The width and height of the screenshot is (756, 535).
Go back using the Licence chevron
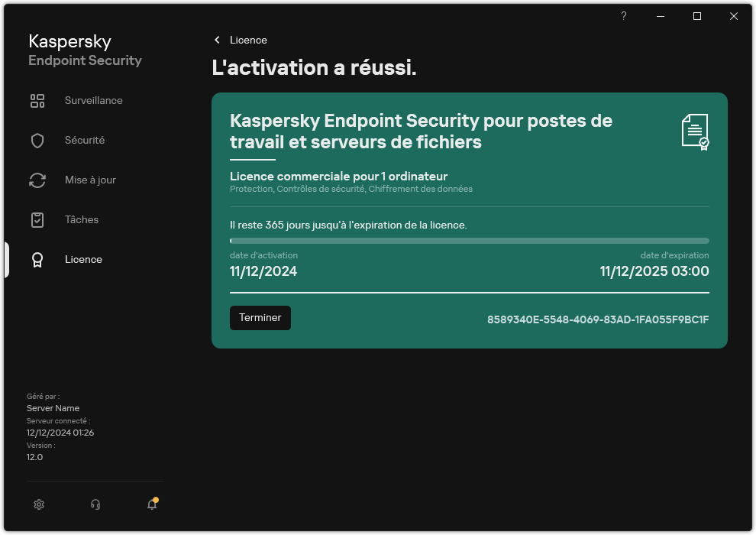[218, 40]
